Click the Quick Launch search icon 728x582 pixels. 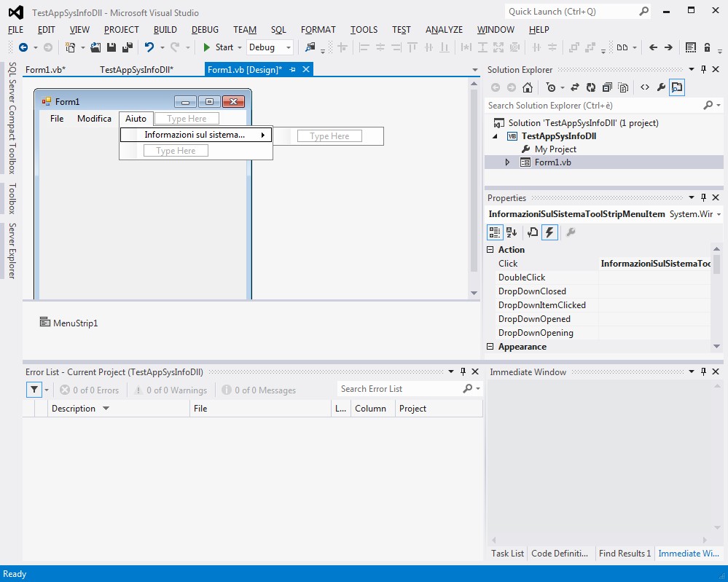point(644,11)
